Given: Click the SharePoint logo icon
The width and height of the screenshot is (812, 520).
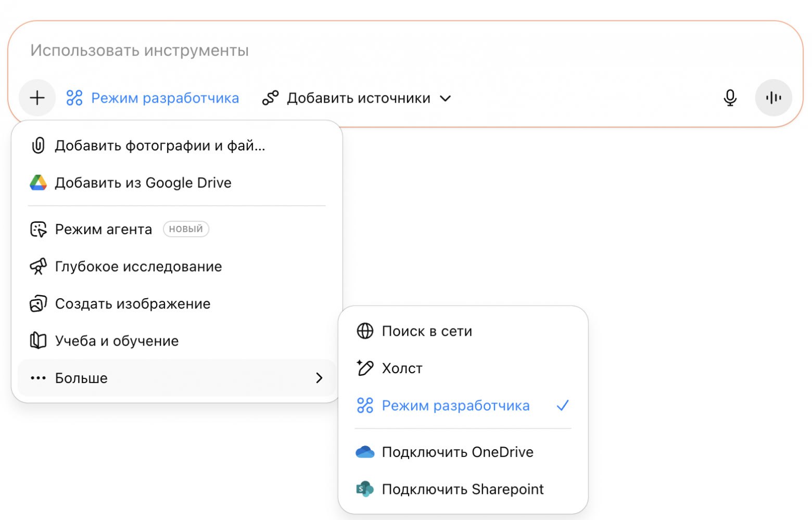Looking at the screenshot, I should pyautogui.click(x=365, y=489).
